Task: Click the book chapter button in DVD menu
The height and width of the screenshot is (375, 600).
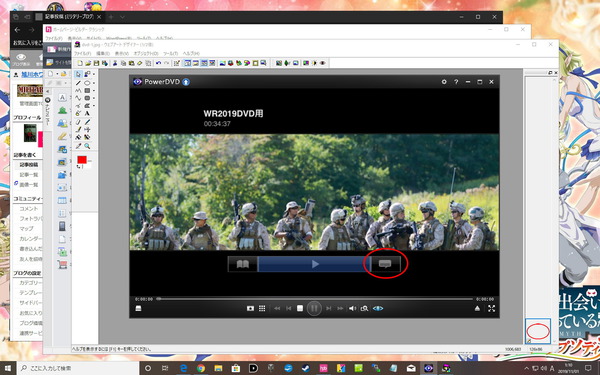Action: pyautogui.click(x=243, y=264)
